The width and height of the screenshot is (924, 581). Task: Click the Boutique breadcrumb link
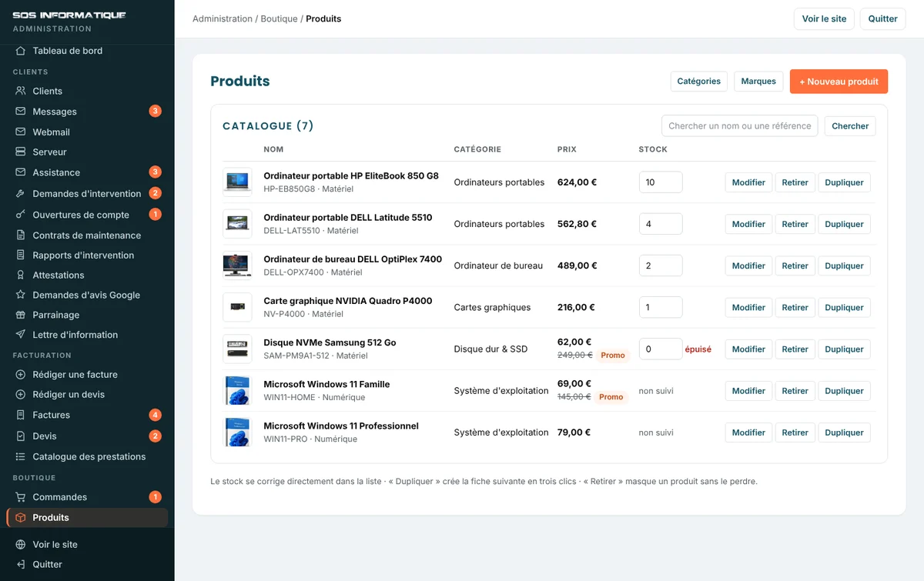pyautogui.click(x=279, y=19)
